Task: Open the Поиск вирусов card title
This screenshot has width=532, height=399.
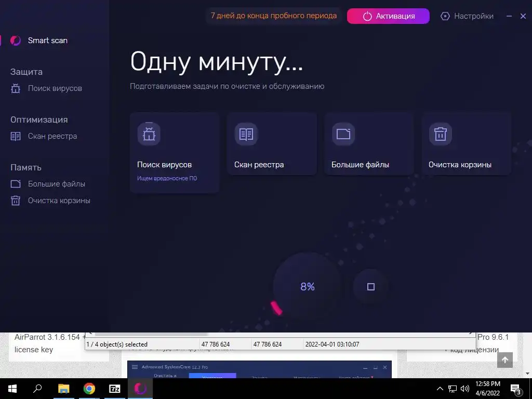Action: [x=165, y=165]
